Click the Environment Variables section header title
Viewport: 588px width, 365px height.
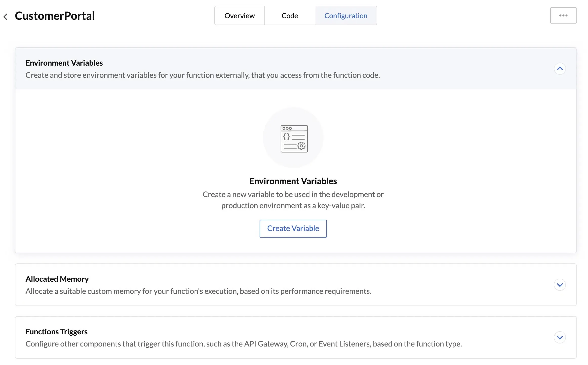pos(64,63)
